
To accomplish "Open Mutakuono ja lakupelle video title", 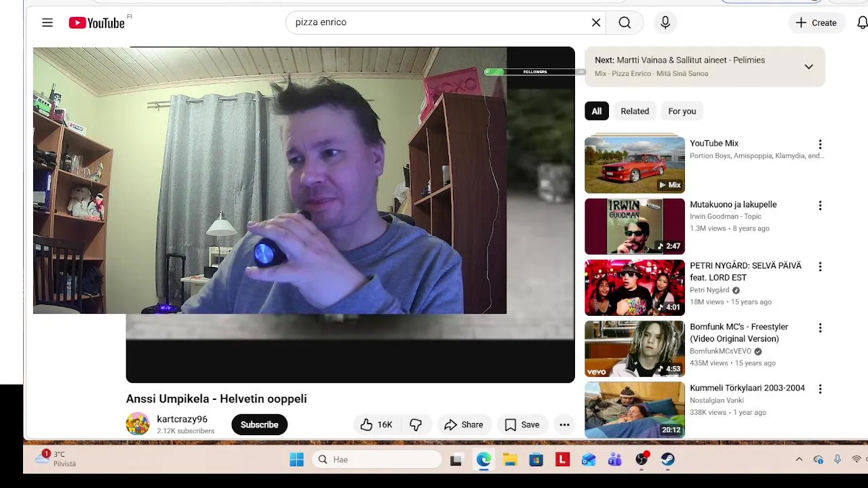I will (x=733, y=204).
